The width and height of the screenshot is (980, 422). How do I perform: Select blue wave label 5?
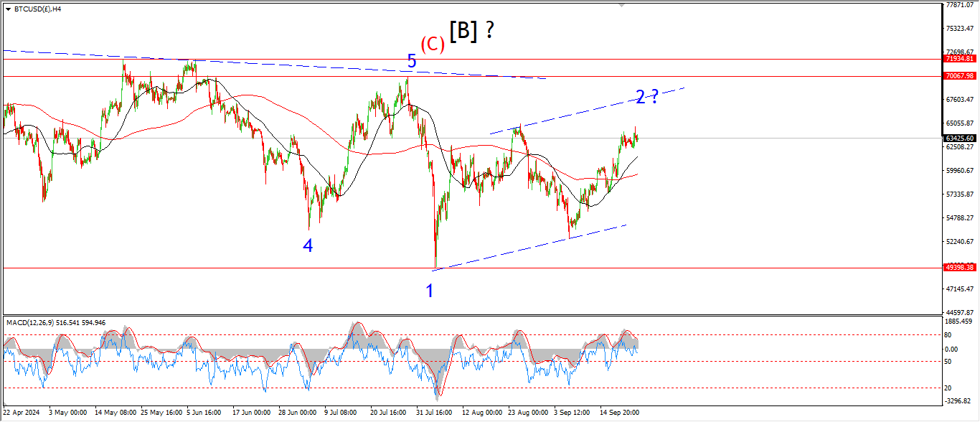(411, 62)
